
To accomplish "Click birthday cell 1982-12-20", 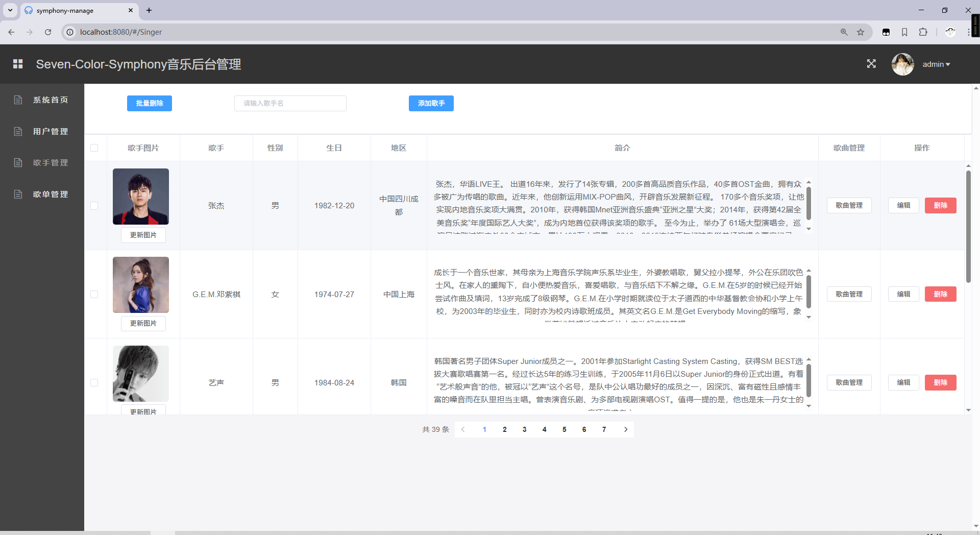I will pos(334,206).
